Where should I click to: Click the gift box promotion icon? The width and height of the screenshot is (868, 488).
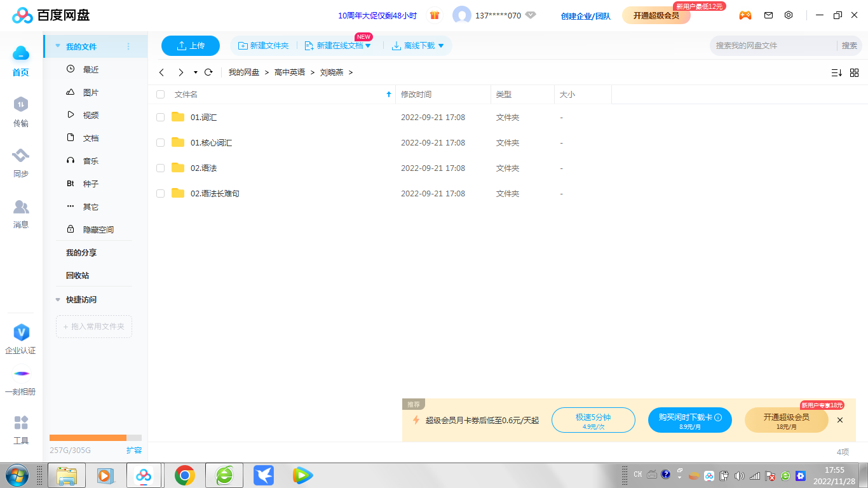tap(435, 15)
